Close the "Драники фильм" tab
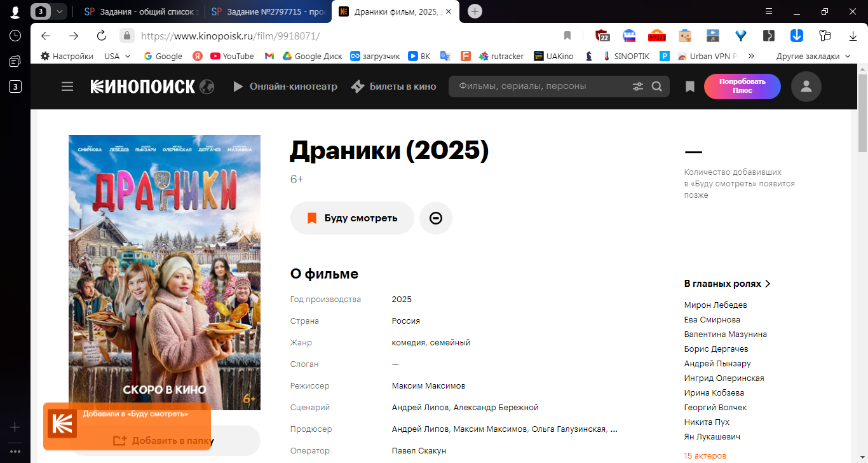This screenshot has height=463, width=868. pyautogui.click(x=449, y=11)
